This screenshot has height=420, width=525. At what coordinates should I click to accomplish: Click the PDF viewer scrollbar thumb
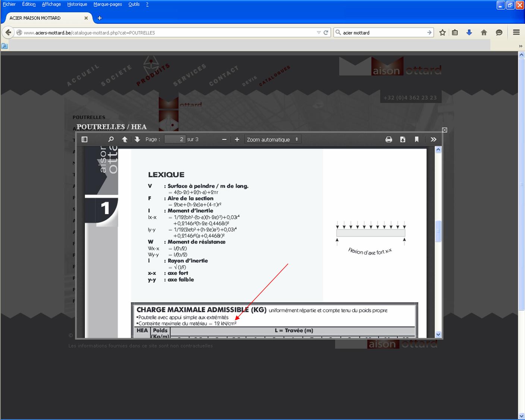coord(438,231)
